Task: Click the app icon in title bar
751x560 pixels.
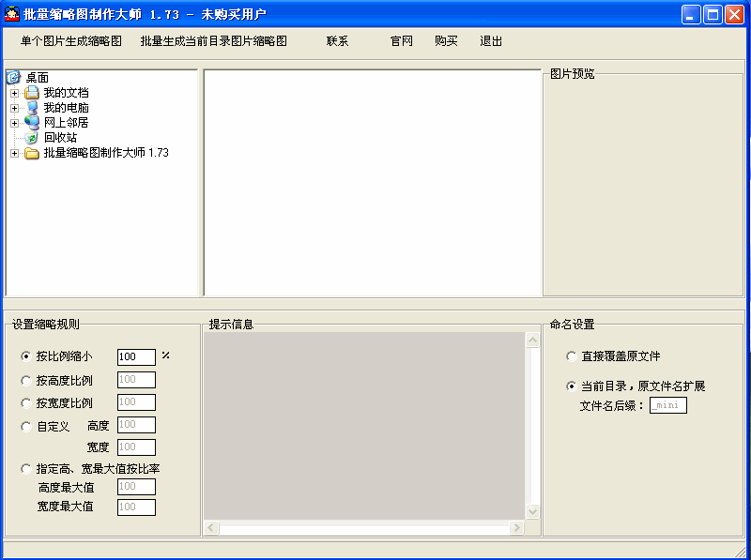Action: coord(12,14)
